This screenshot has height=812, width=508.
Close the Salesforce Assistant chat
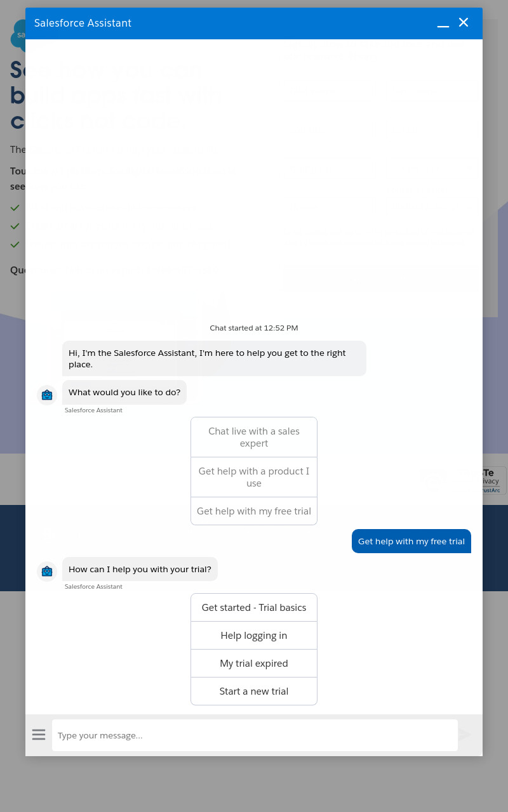464,23
